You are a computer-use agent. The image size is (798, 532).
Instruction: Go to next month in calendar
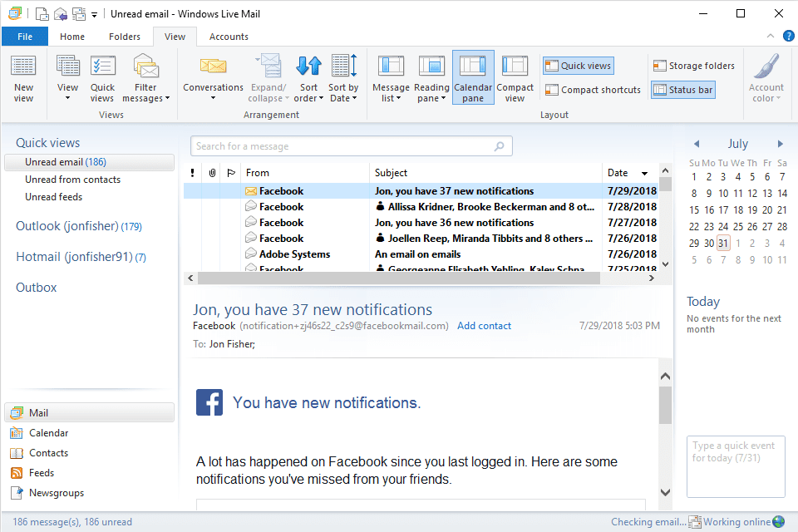(x=780, y=144)
